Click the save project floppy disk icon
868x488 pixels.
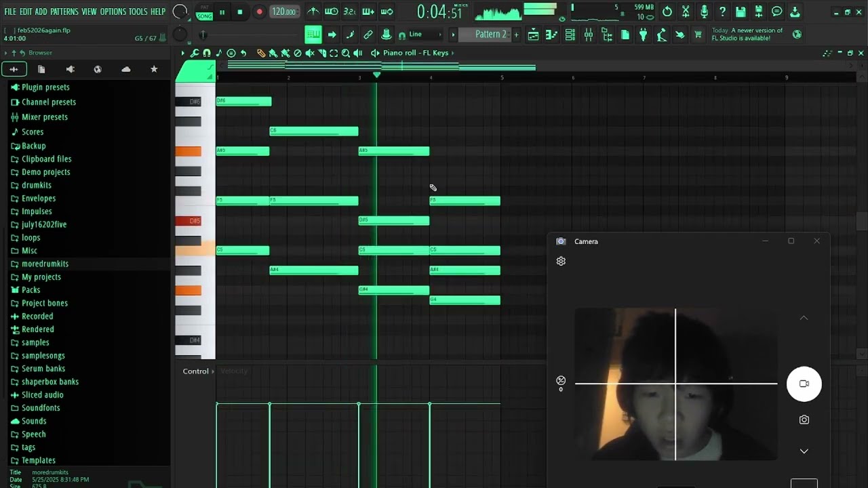(x=741, y=12)
